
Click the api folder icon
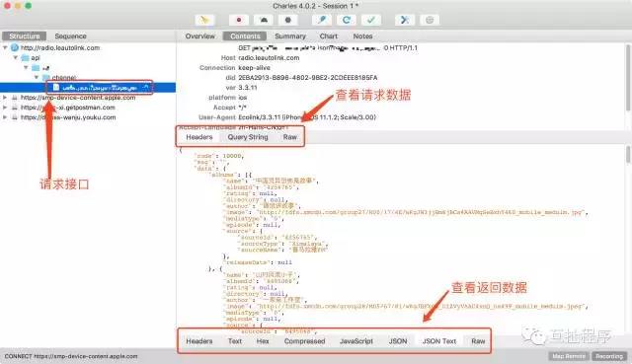(x=26, y=57)
